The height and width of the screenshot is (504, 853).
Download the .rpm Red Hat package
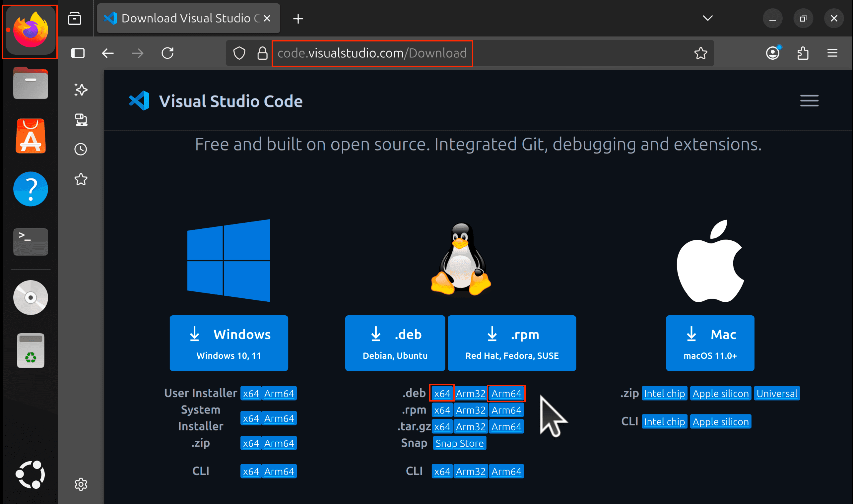(x=512, y=343)
